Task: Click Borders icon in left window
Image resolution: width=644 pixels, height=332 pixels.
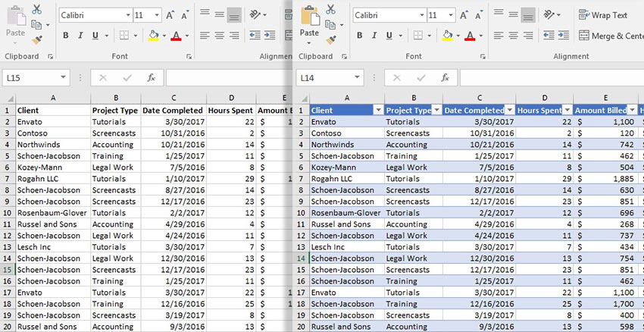Action: point(124,36)
